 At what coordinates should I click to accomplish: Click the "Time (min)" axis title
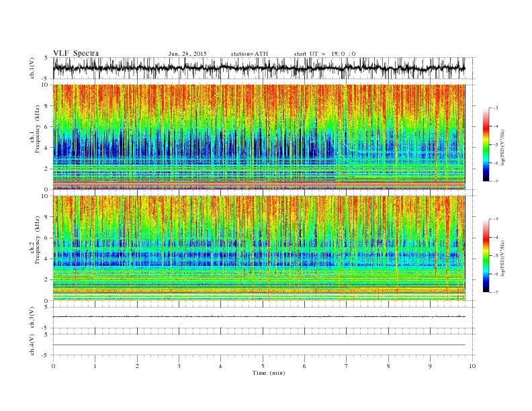click(269, 373)
